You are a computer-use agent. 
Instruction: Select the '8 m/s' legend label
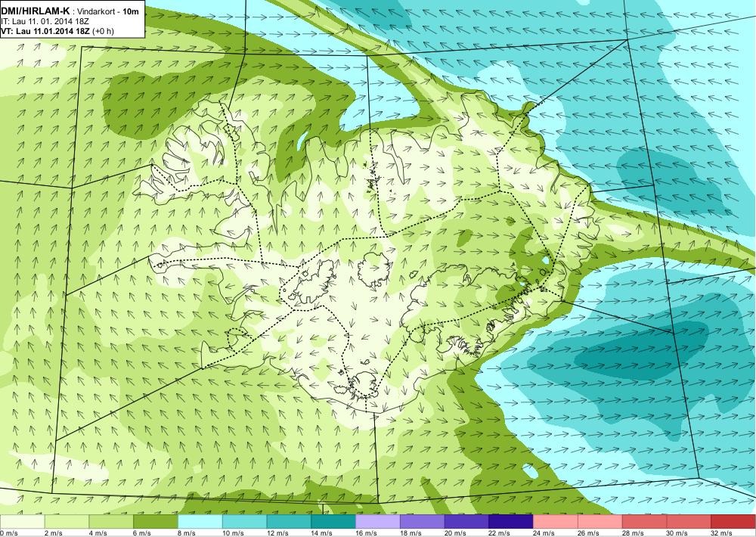pyautogui.click(x=187, y=533)
